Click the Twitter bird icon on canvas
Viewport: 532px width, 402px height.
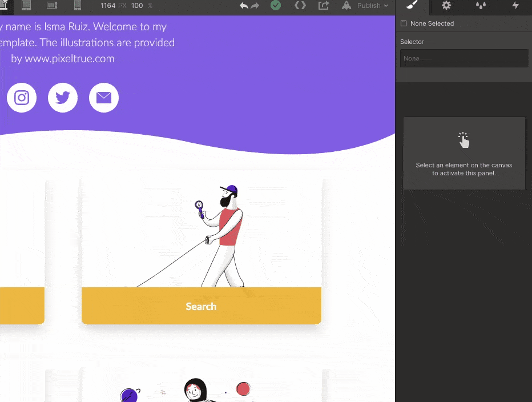tap(63, 98)
